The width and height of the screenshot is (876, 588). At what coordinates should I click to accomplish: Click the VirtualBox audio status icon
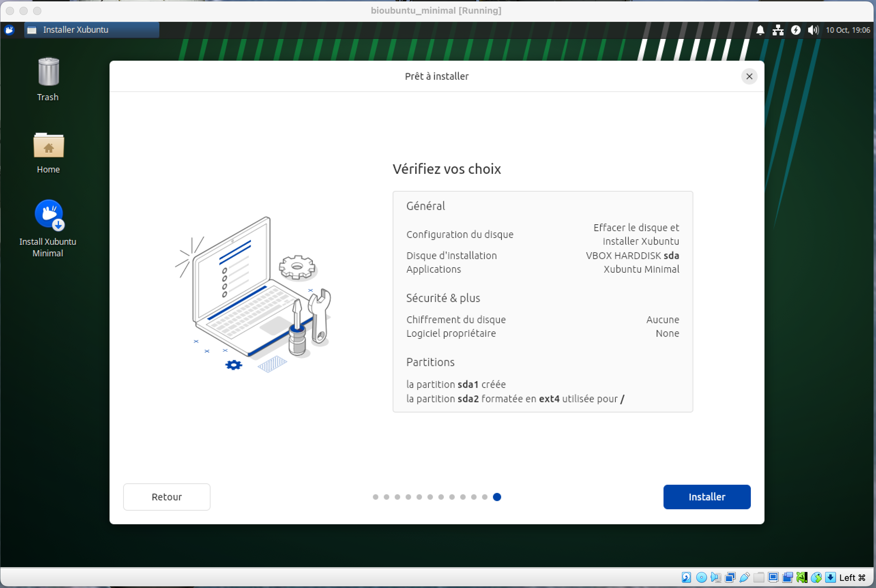pyautogui.click(x=716, y=577)
